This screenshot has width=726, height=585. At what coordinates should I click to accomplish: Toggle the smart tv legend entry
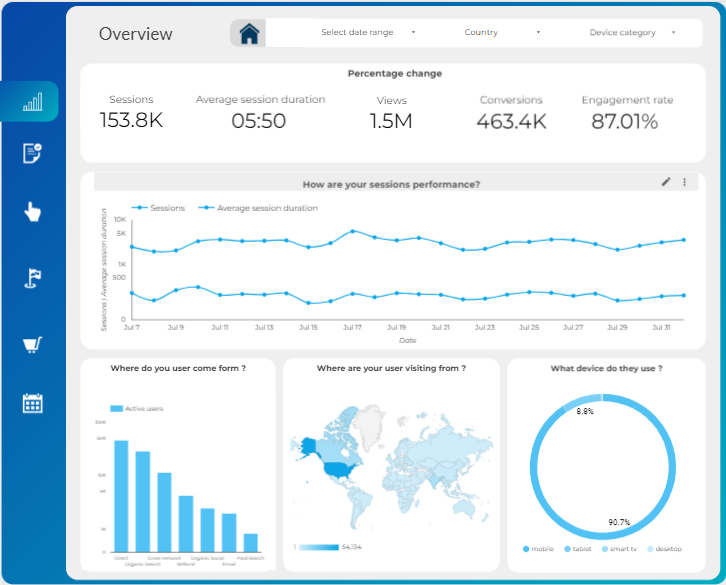point(619,549)
